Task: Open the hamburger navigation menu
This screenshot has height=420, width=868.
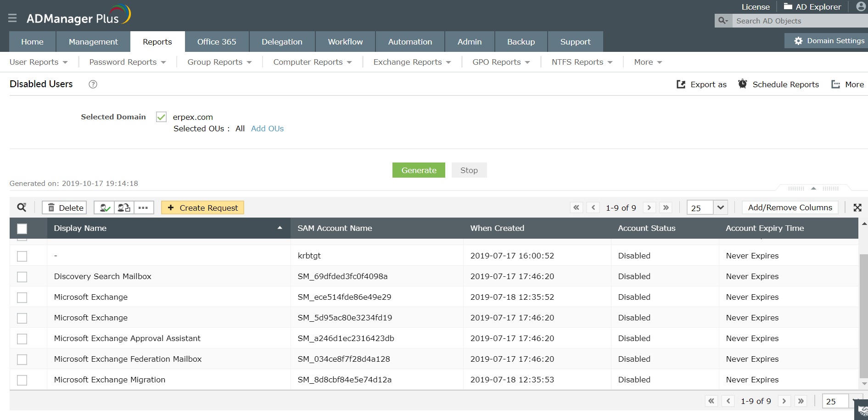Action: pos(12,18)
